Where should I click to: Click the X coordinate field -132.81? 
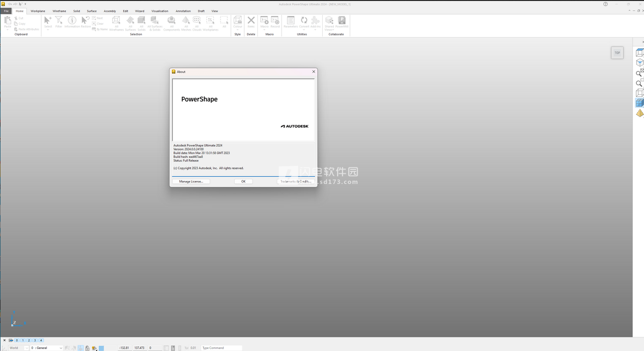click(x=124, y=348)
